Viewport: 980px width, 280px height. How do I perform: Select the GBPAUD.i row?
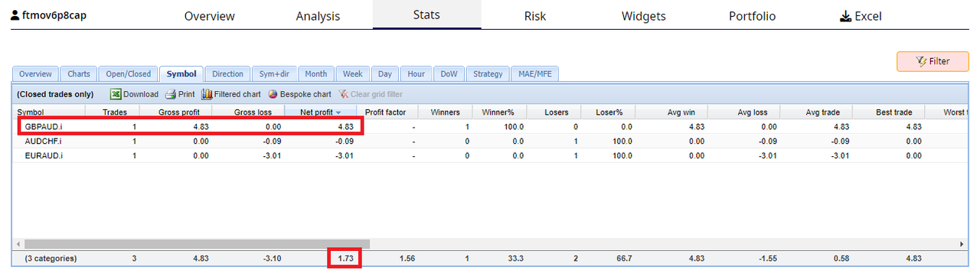[x=490, y=127]
